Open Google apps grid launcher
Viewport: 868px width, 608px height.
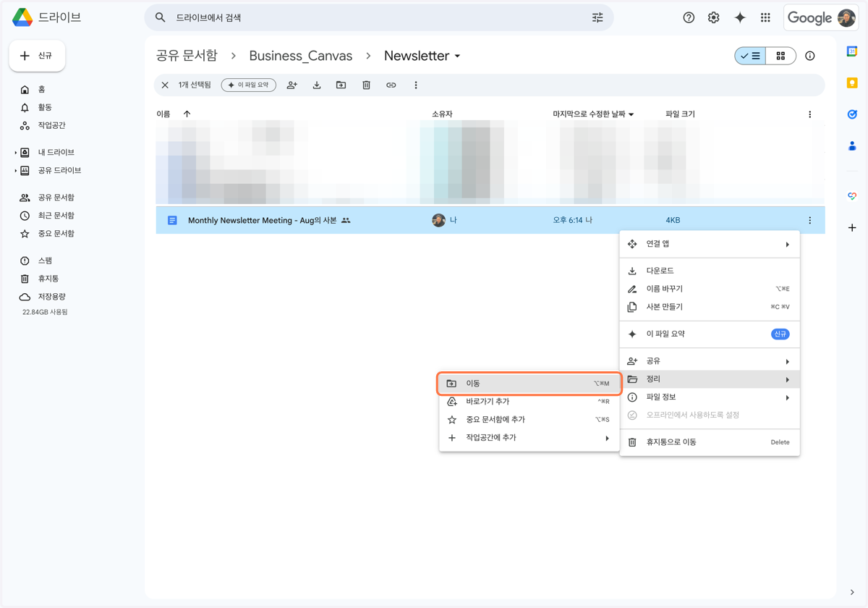(765, 17)
